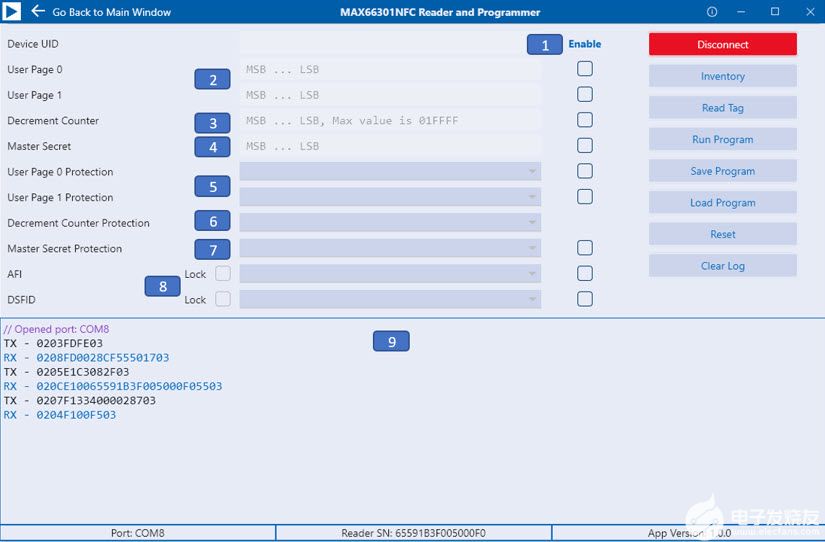Open User Page 0 Protection dropdown
Viewport: 825px width, 542px height.
point(390,171)
